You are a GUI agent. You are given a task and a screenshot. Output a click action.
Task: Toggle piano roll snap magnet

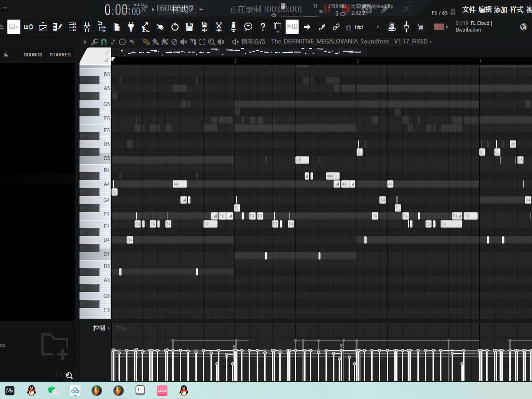(x=103, y=42)
